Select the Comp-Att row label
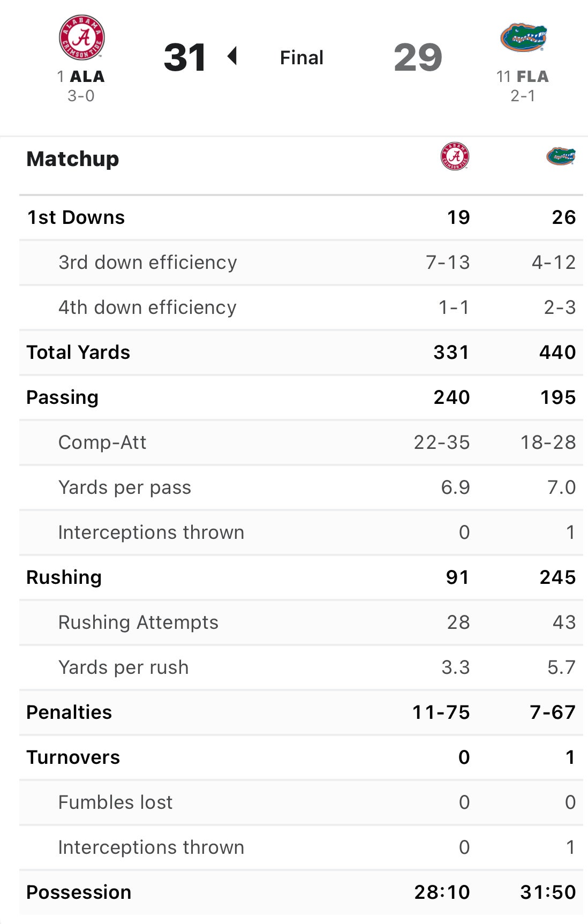Screen dimensions: 588x924 coord(102,442)
